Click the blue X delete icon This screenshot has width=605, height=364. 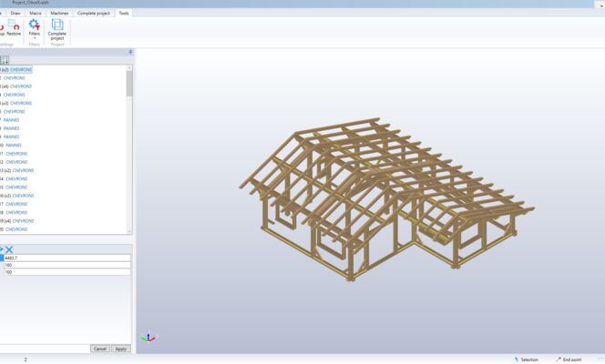point(9,249)
